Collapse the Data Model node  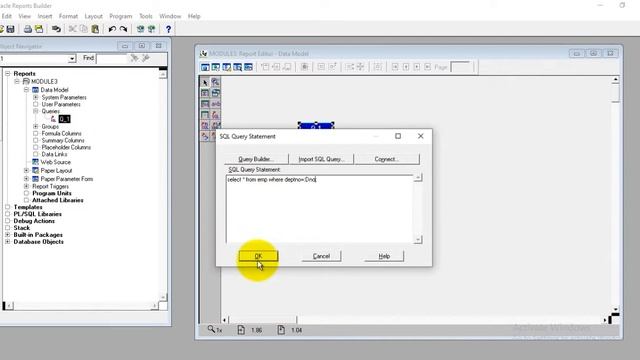coord(26,90)
